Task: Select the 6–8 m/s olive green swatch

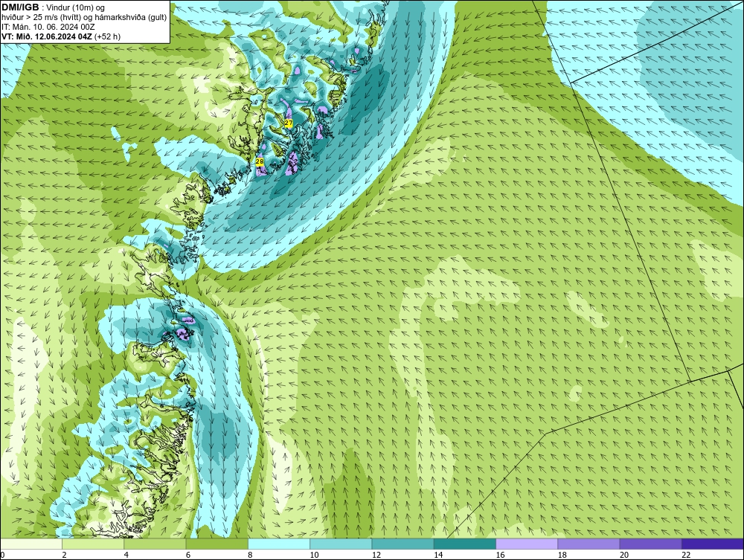Action: tap(217, 544)
